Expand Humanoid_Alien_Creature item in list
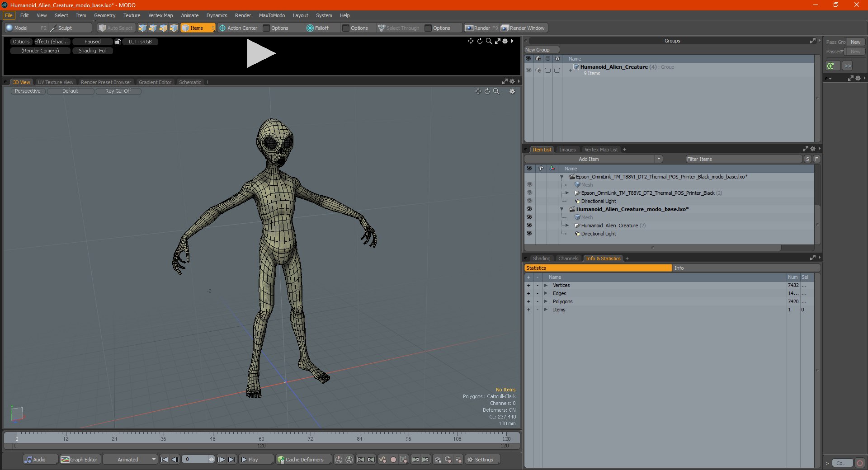 click(567, 226)
